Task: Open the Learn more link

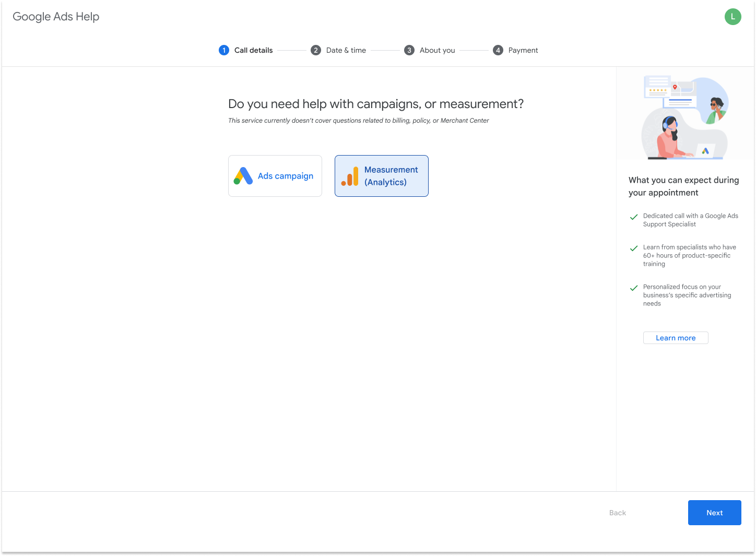Action: [676, 338]
